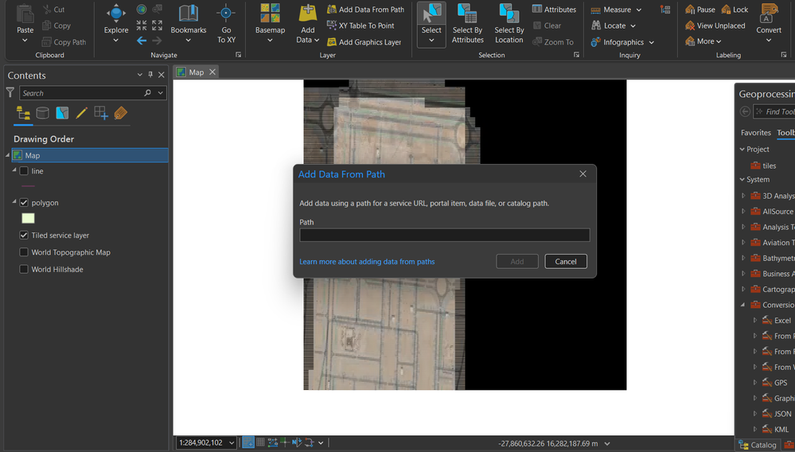Open the Infographics dropdown arrow
Image resolution: width=795 pixels, height=452 pixels.
pyautogui.click(x=652, y=43)
